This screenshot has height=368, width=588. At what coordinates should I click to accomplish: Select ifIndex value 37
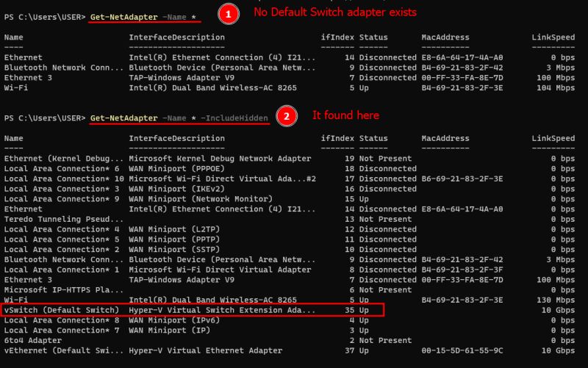[x=350, y=351]
